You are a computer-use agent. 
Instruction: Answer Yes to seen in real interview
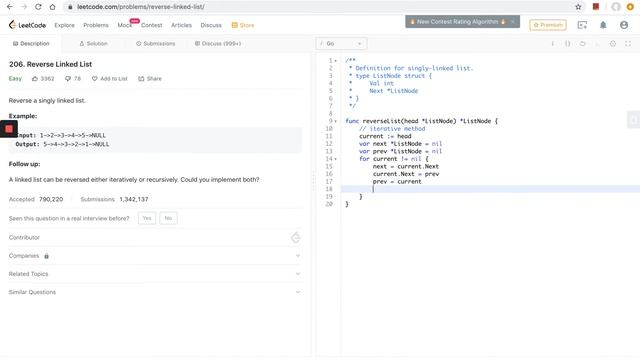[x=147, y=218]
